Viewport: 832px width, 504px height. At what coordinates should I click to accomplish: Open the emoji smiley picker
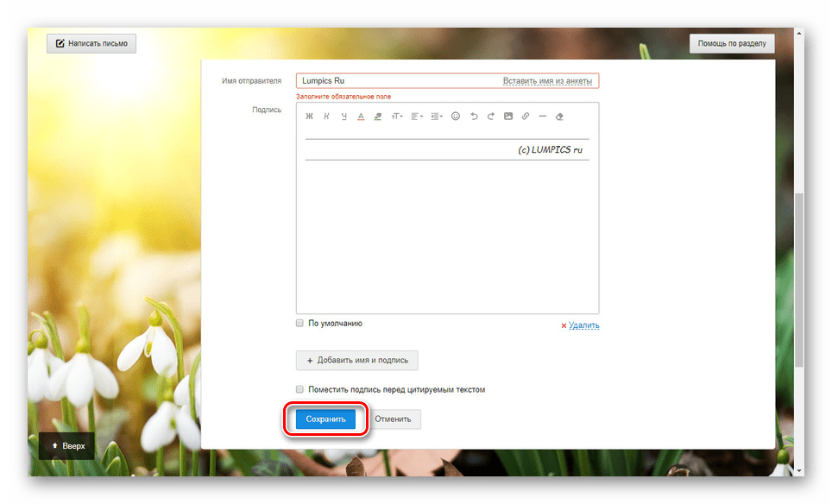[456, 117]
